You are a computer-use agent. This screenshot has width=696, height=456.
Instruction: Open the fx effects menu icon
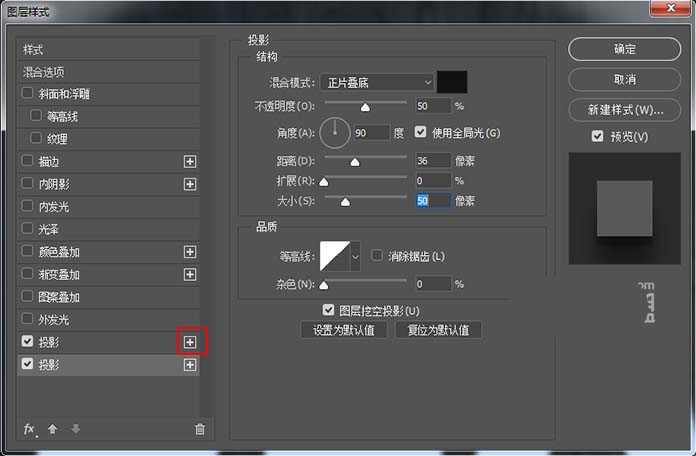[29, 429]
